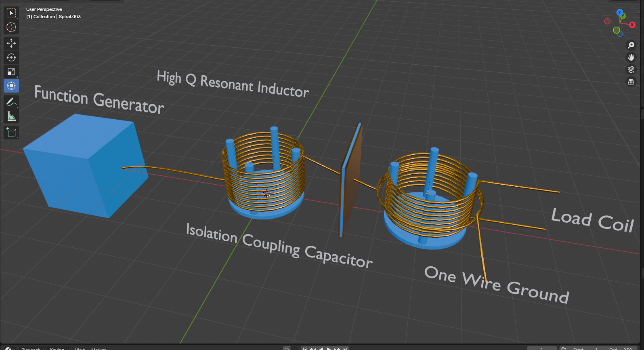Select the "Isolation Coupling Capacitor" text object

pos(279,246)
